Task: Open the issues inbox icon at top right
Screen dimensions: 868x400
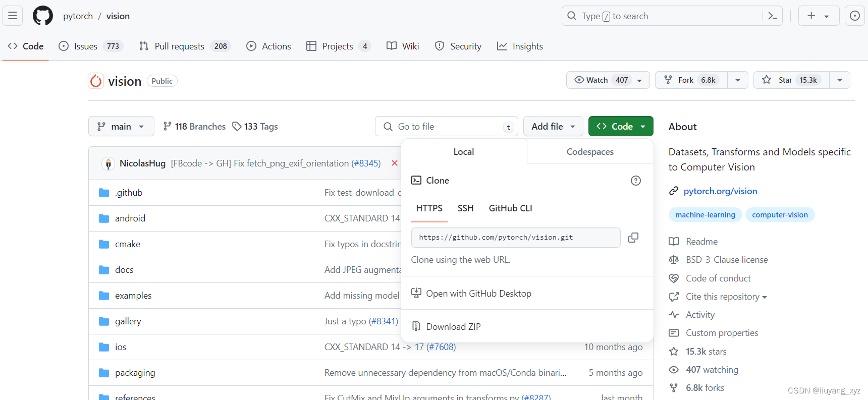Action: click(855, 16)
